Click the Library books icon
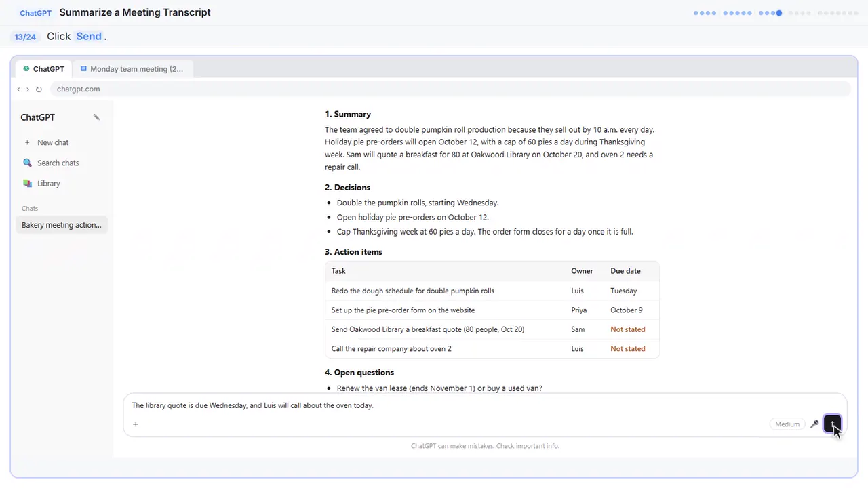Image resolution: width=868 pixels, height=488 pixels. [x=27, y=183]
